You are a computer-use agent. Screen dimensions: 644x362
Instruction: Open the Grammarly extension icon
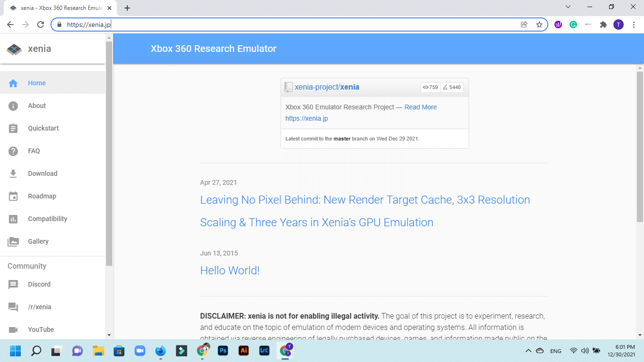tap(573, 25)
